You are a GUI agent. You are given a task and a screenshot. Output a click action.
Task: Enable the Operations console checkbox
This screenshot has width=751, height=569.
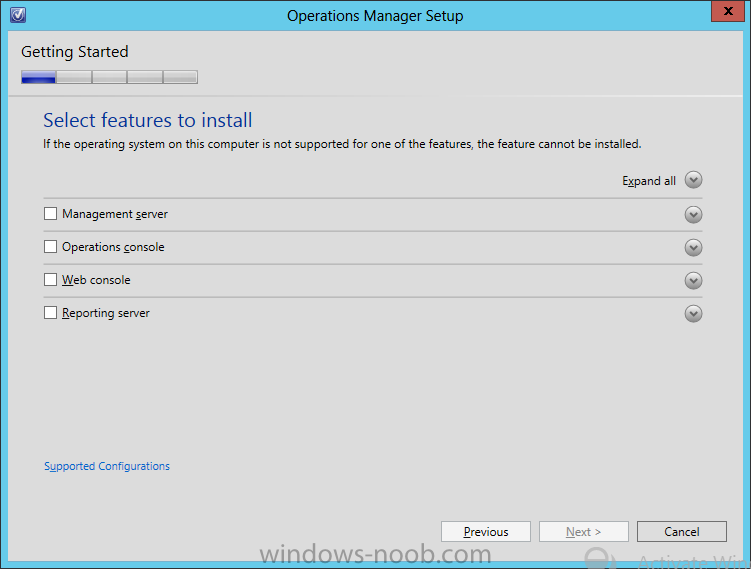(50, 247)
